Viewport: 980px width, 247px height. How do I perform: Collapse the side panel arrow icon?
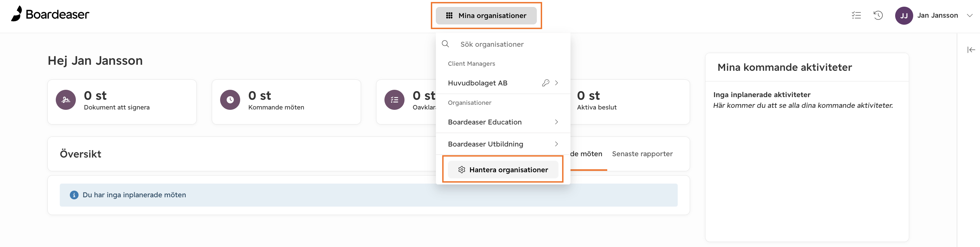pos(971,50)
